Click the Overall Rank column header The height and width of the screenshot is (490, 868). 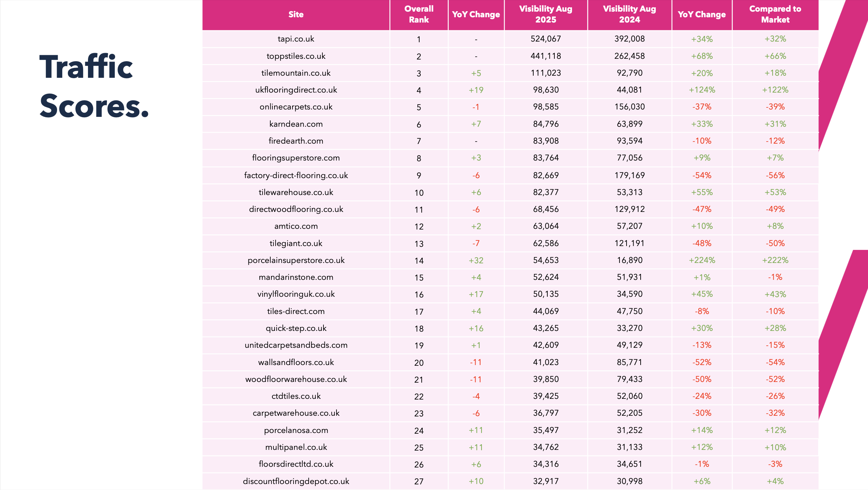419,14
